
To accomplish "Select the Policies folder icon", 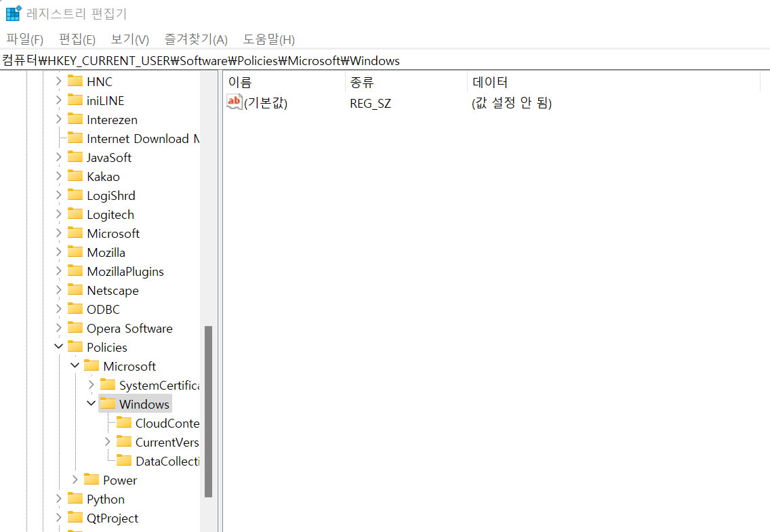I will 75,346.
